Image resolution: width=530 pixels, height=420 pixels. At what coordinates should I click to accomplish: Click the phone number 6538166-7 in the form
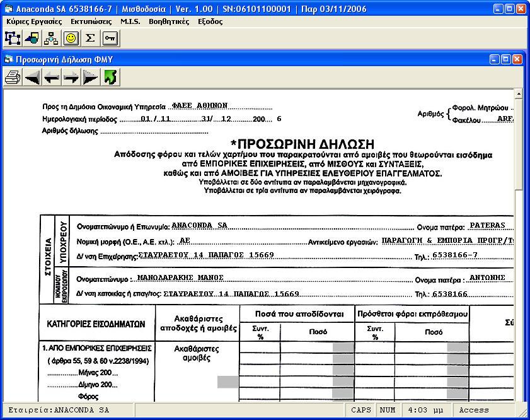455,255
